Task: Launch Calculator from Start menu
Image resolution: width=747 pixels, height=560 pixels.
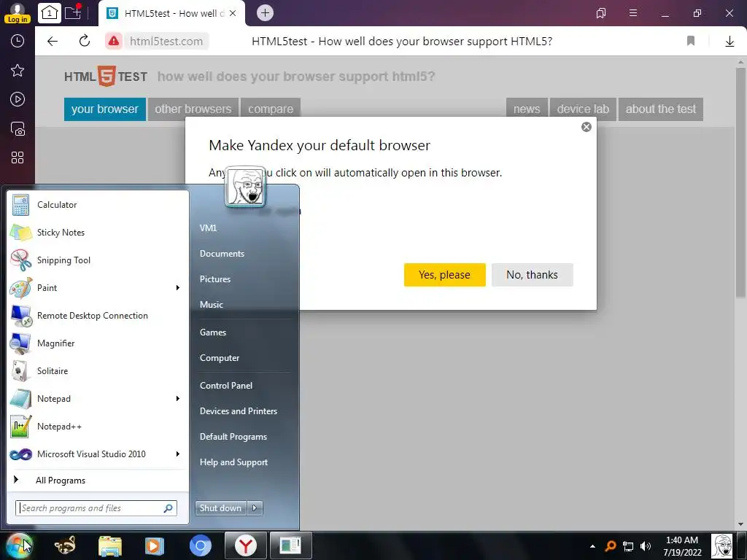Action: click(x=98, y=205)
